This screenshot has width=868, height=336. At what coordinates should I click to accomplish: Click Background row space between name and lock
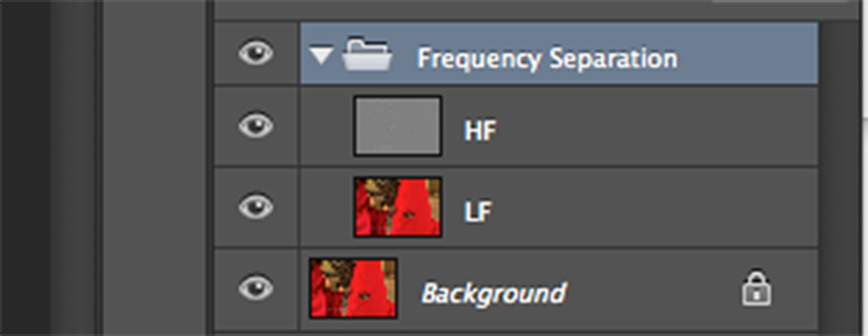tap(653, 289)
